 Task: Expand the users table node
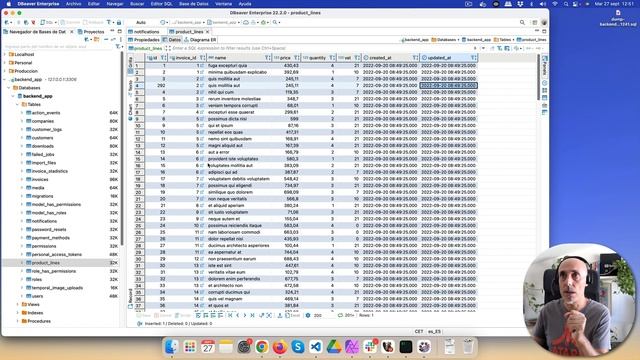coord(22,296)
